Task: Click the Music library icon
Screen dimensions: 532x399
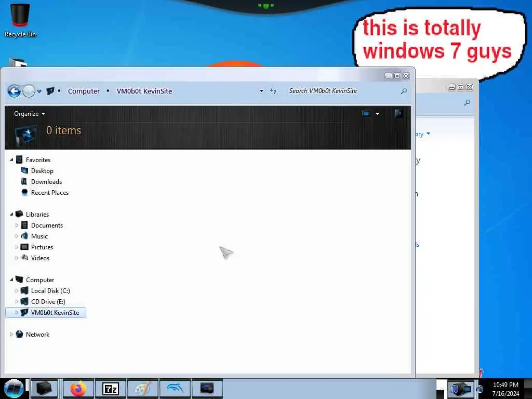Action: [x=24, y=236]
